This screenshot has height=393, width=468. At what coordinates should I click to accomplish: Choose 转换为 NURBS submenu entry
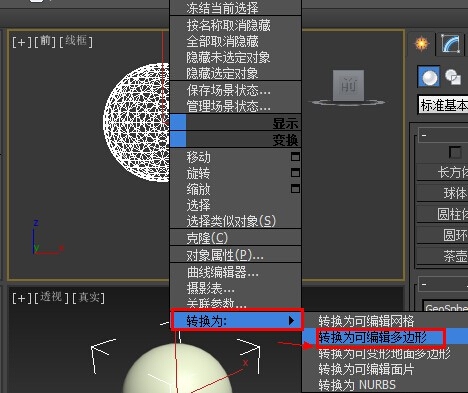click(385, 385)
